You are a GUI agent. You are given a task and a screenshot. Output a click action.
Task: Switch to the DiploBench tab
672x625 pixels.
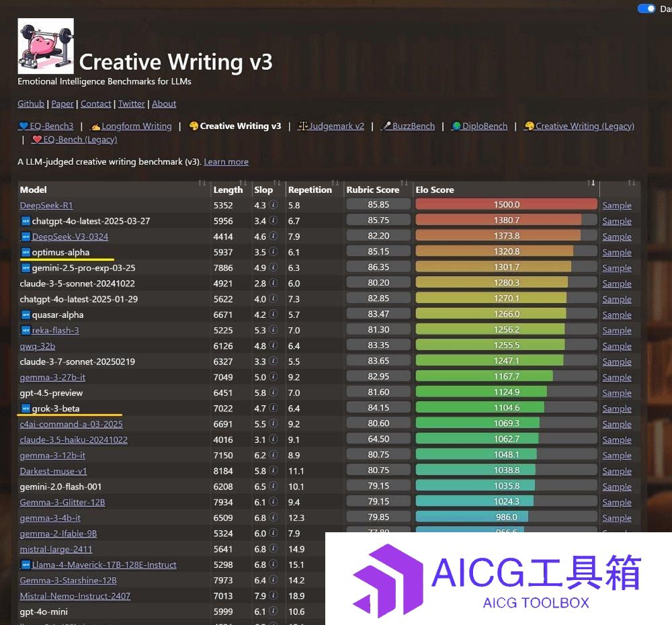(479, 126)
